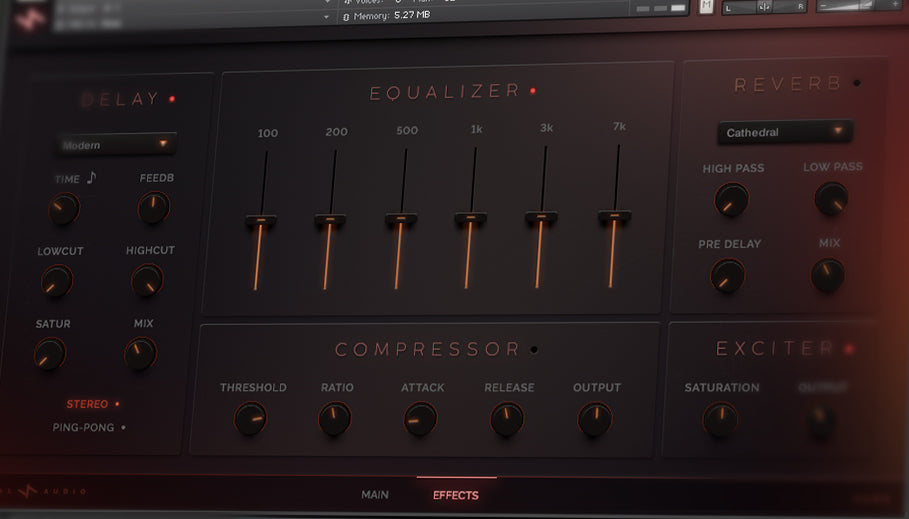The height and width of the screenshot is (519, 909).
Task: Enable the Reverb effect power LED
Action: tap(856, 84)
